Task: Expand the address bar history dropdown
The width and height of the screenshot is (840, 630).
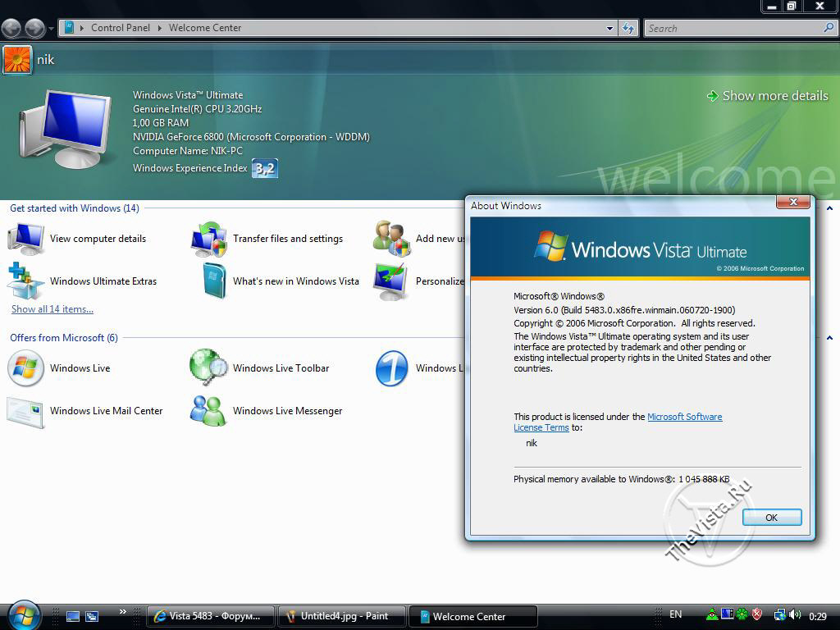Action: [609, 29]
